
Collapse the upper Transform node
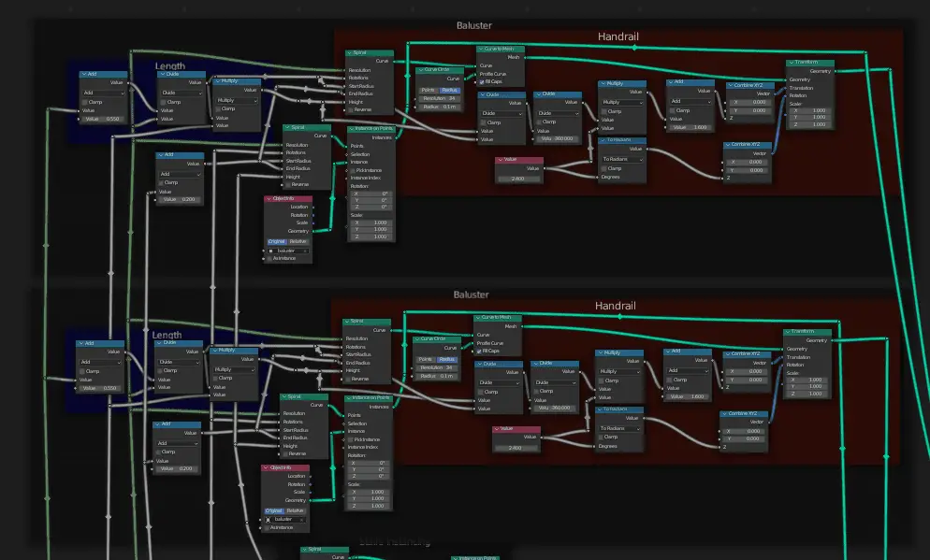pyautogui.click(x=791, y=63)
